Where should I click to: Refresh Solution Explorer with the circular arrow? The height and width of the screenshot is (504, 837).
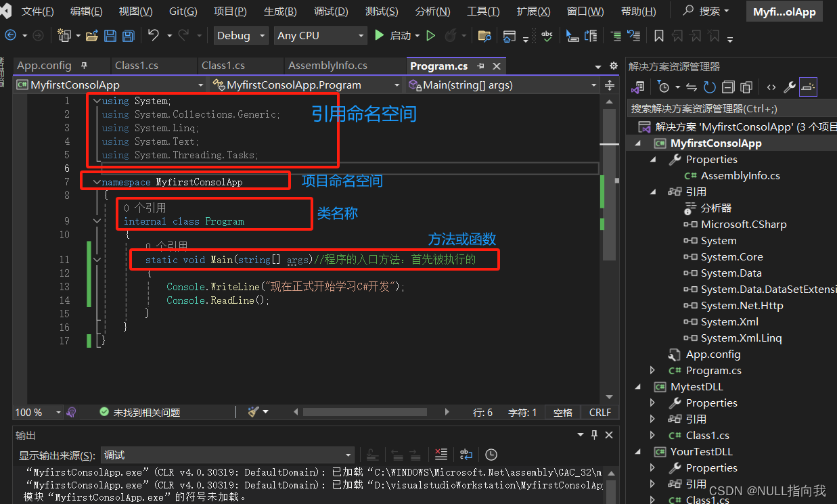(709, 87)
